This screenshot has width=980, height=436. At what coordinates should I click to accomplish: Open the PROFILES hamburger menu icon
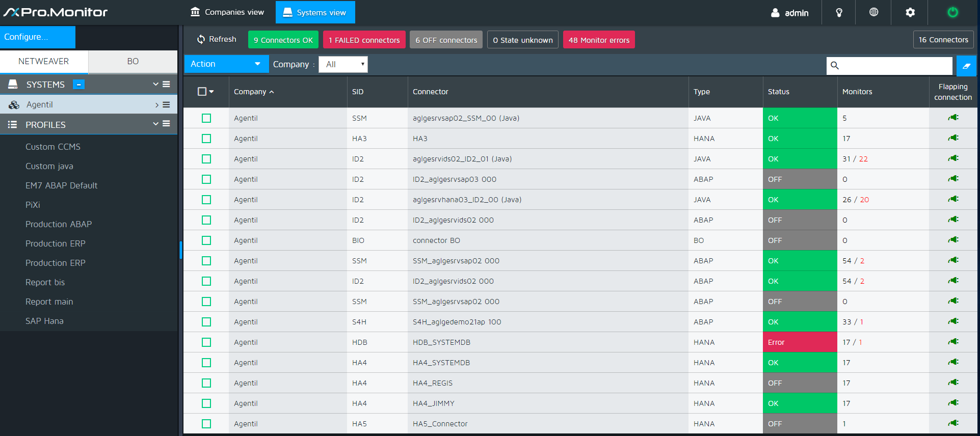(166, 124)
